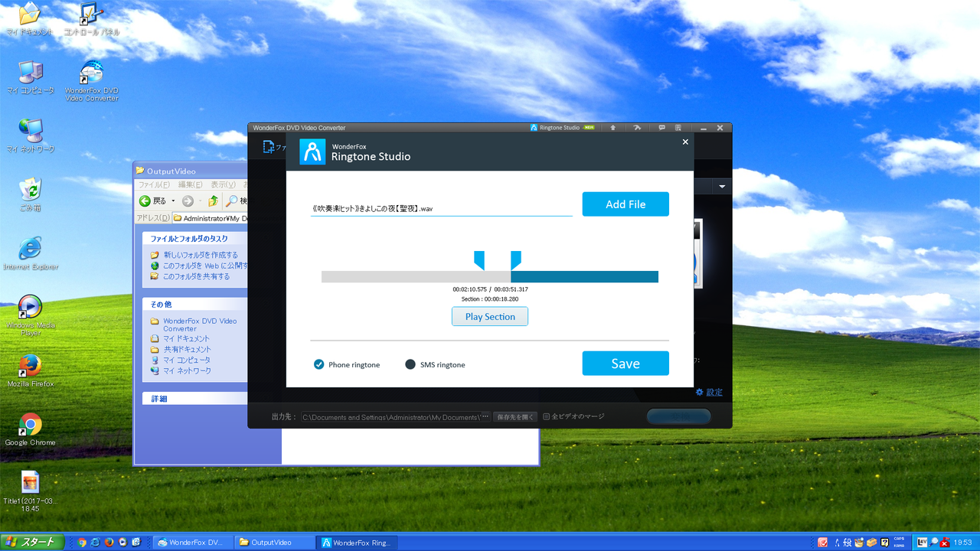This screenshot has width=980, height=551.
Task: Select the Title1 file on desktop
Action: [31, 491]
